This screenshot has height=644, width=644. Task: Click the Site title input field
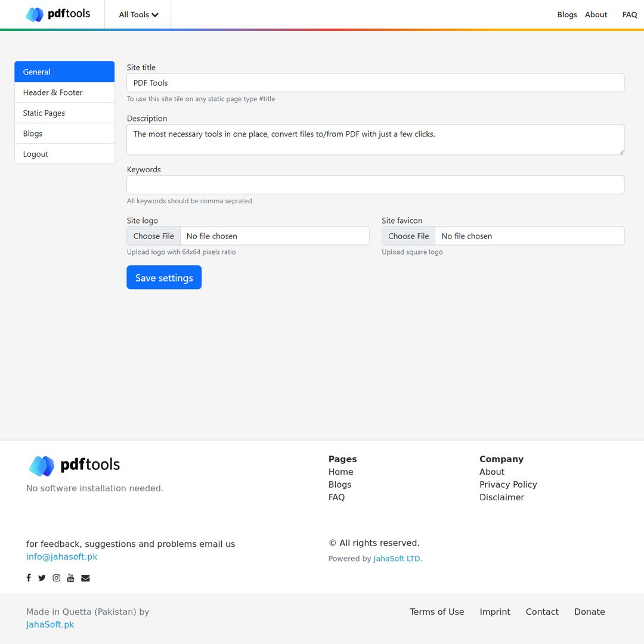[376, 83]
